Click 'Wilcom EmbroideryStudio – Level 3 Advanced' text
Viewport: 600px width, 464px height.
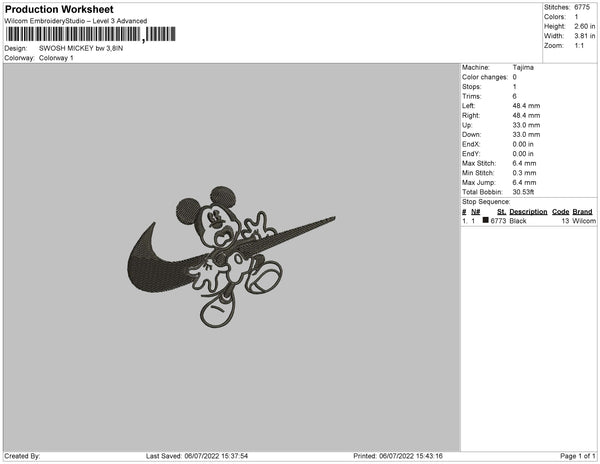(76, 21)
